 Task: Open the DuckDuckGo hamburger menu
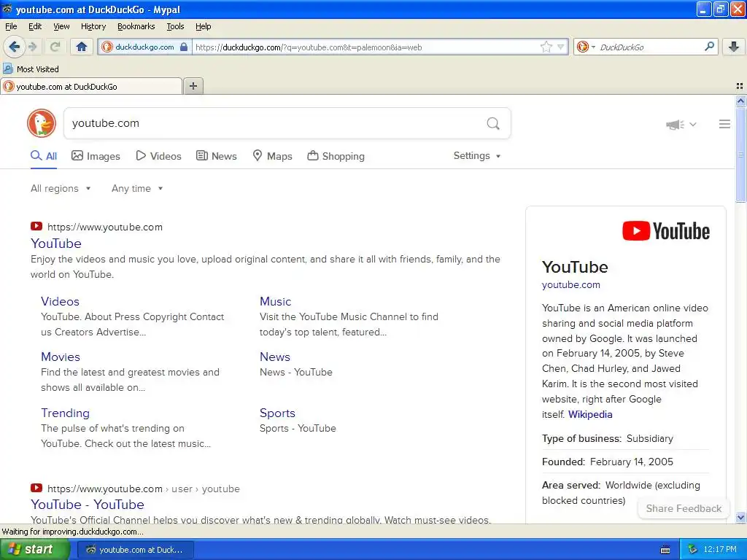pyautogui.click(x=724, y=124)
